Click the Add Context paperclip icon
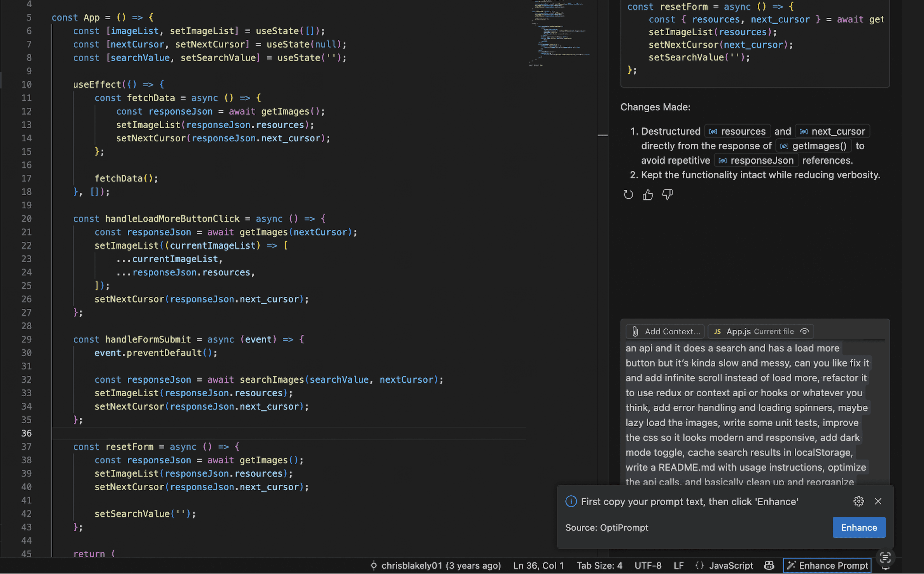924x574 pixels. point(636,331)
